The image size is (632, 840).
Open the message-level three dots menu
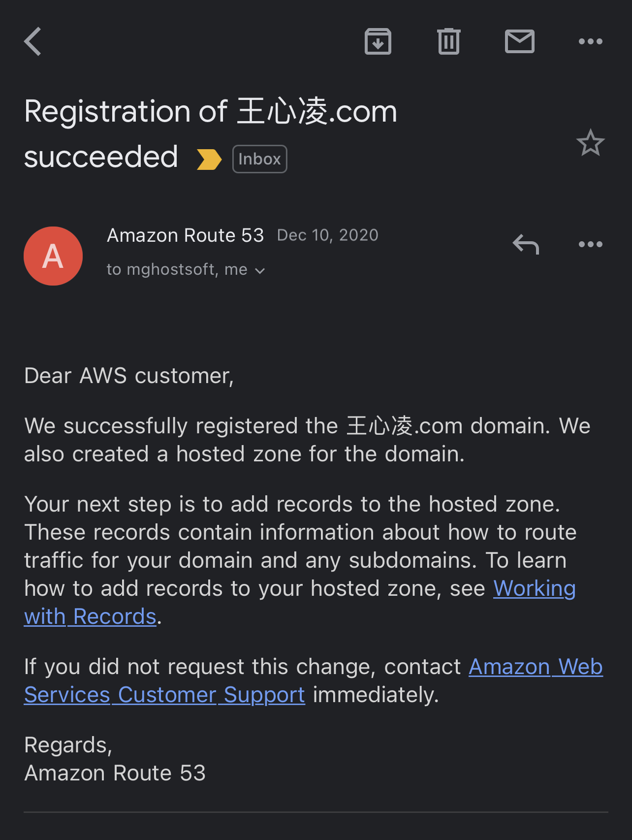590,244
